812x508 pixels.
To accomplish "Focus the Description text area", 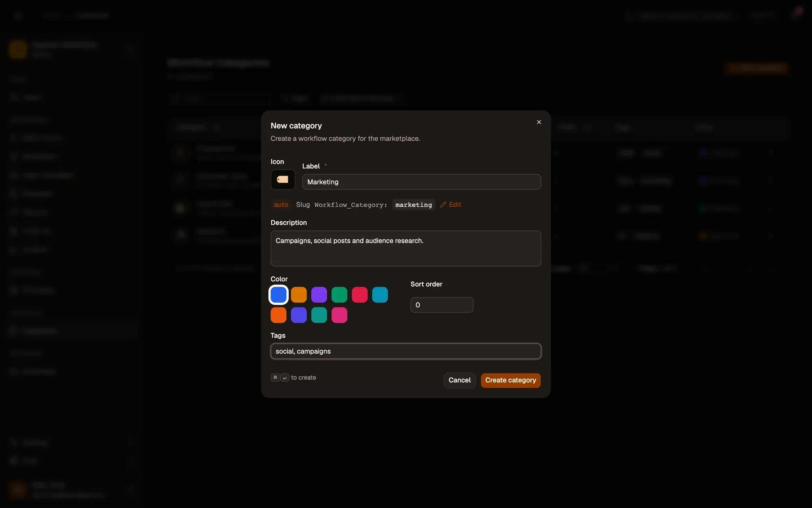I will pos(406,248).
